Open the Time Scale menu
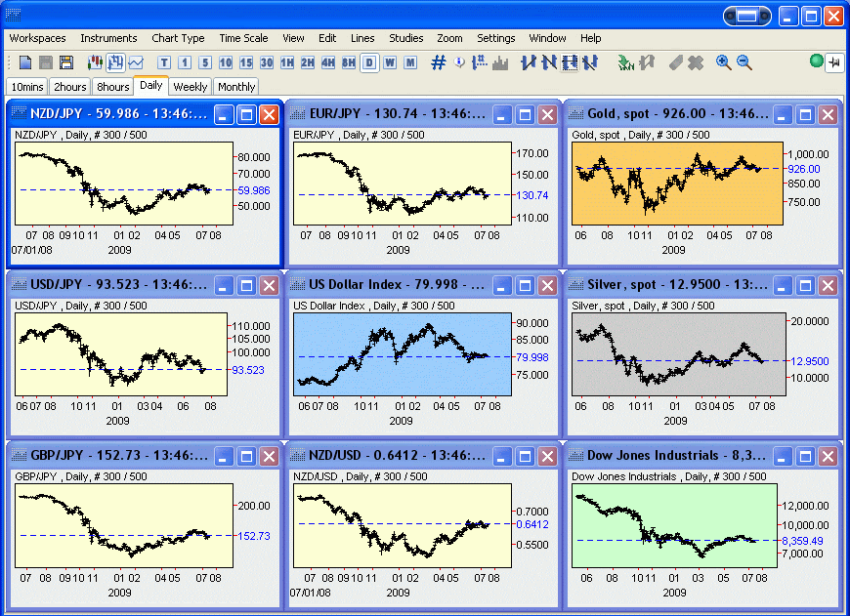The width and height of the screenshot is (850, 616). [243, 38]
